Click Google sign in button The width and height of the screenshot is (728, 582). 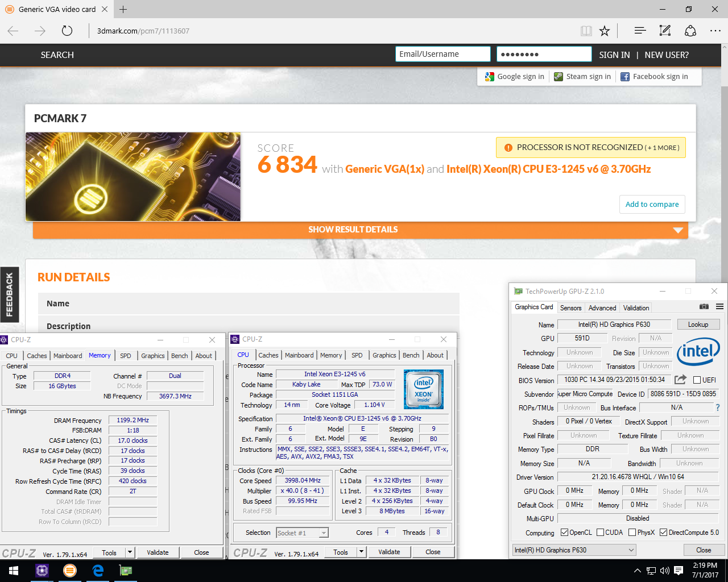pyautogui.click(x=515, y=77)
